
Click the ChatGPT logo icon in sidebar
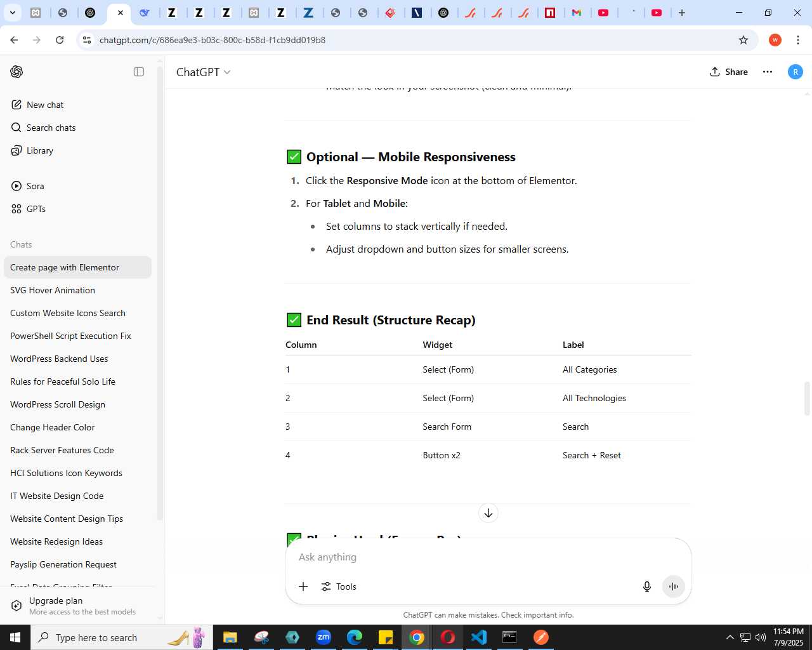coord(16,72)
